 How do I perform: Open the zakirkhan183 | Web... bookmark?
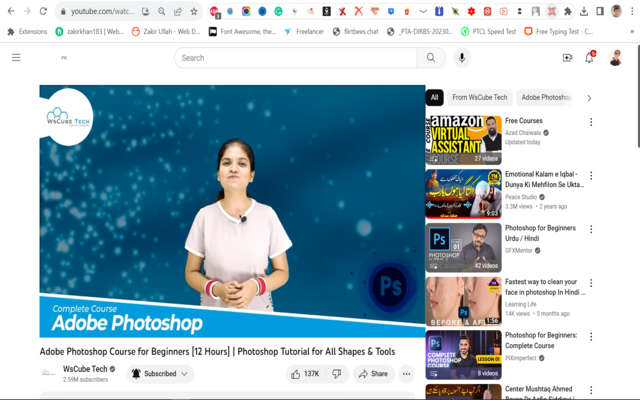click(x=89, y=31)
